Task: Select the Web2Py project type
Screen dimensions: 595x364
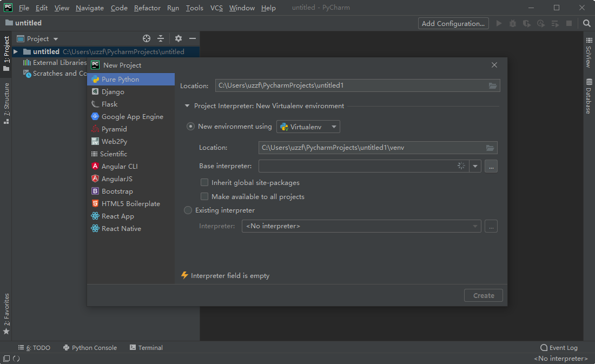Action: pos(131,142)
